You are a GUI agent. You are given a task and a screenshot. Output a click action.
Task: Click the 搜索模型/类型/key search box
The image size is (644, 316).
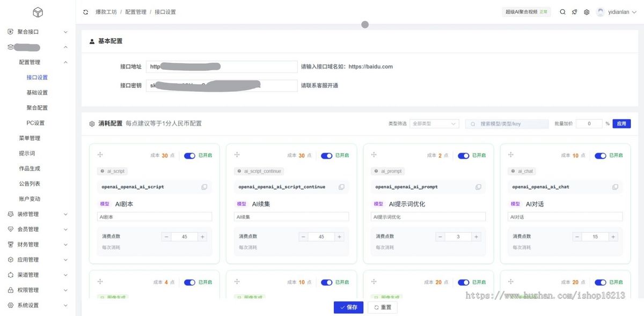507,123
